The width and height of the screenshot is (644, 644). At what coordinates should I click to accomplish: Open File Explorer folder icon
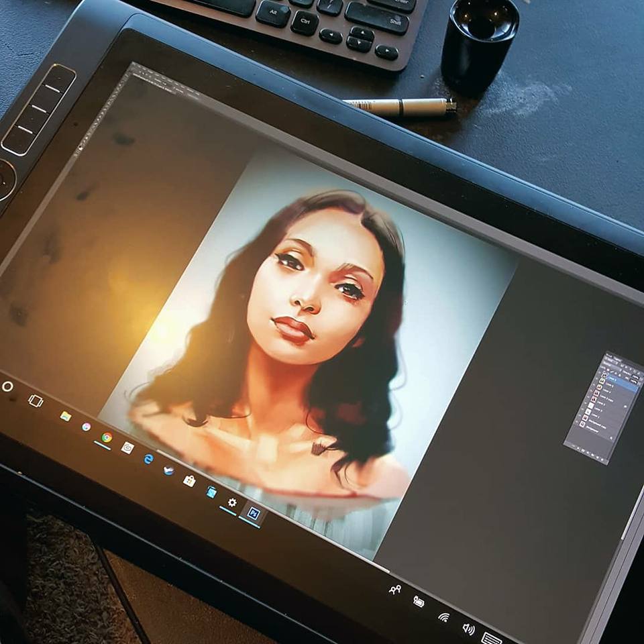[x=65, y=416]
